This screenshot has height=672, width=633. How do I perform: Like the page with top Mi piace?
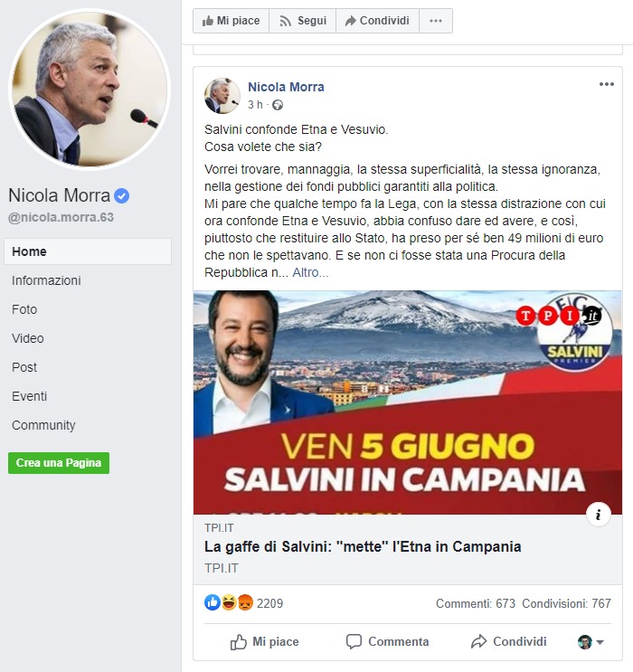pyautogui.click(x=231, y=21)
